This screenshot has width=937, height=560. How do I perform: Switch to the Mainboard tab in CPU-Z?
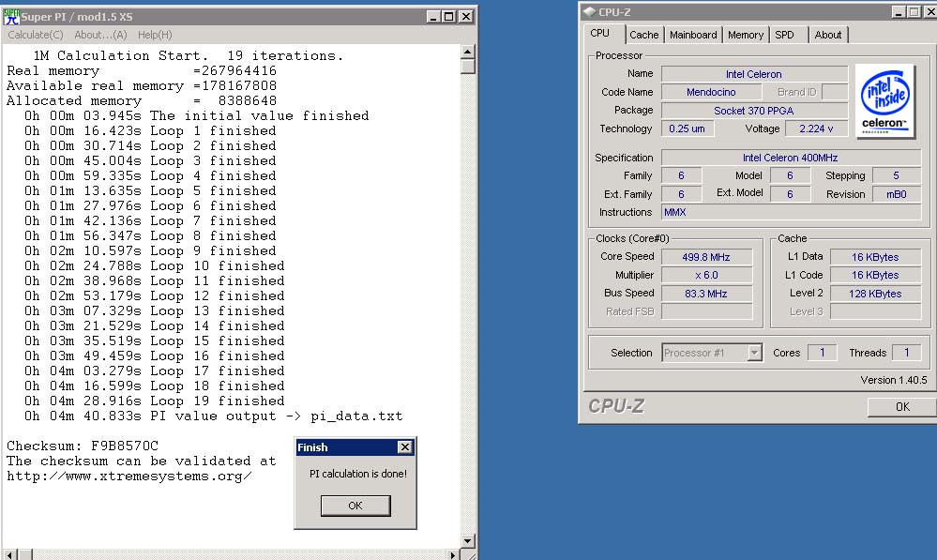click(692, 35)
